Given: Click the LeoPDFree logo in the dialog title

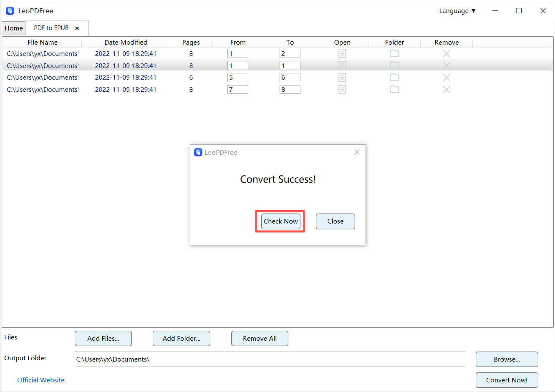Looking at the screenshot, I should click(198, 152).
